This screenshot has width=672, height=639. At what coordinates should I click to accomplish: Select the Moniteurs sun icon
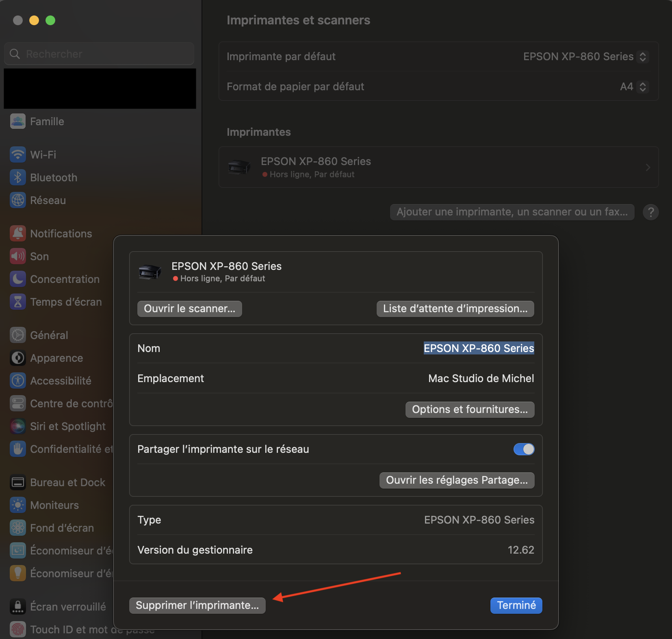pos(17,505)
